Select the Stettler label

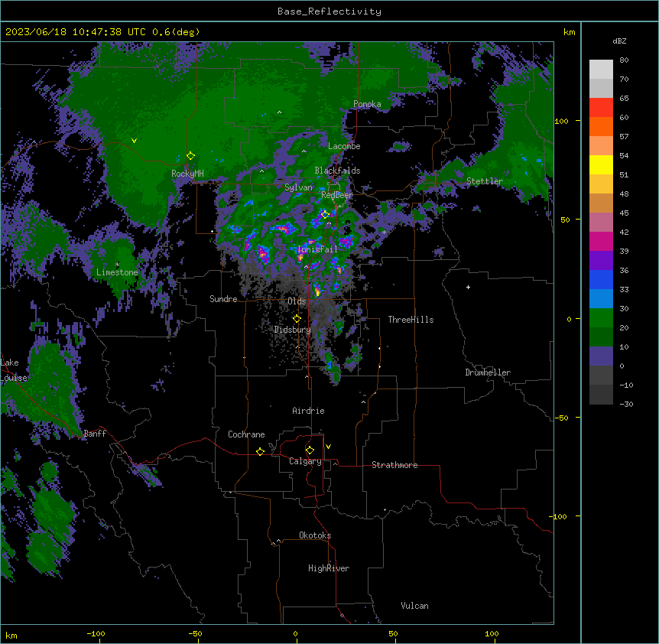click(485, 181)
